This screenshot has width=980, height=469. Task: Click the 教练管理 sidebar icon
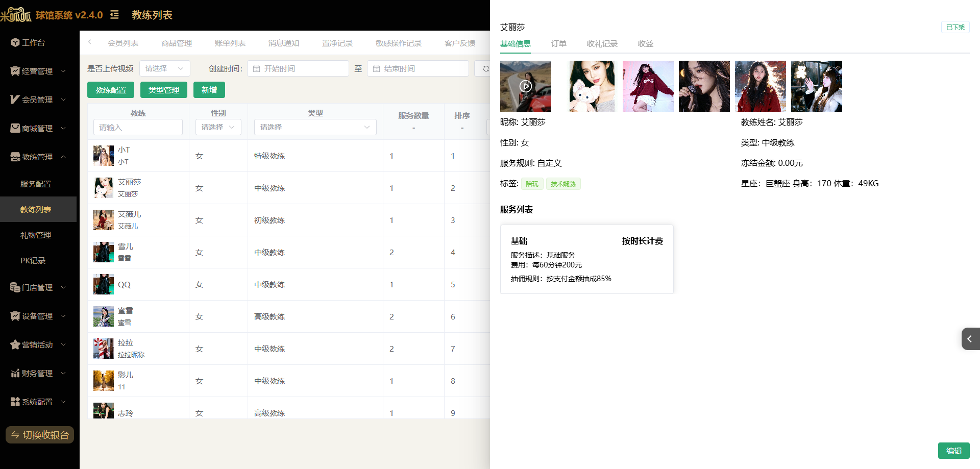15,157
